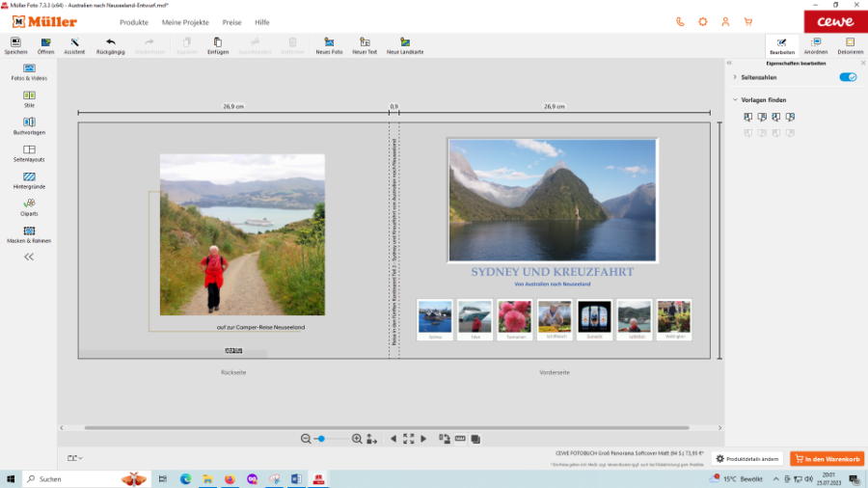
Task: Collapse left sidebar with double chevron
Action: coord(29,258)
